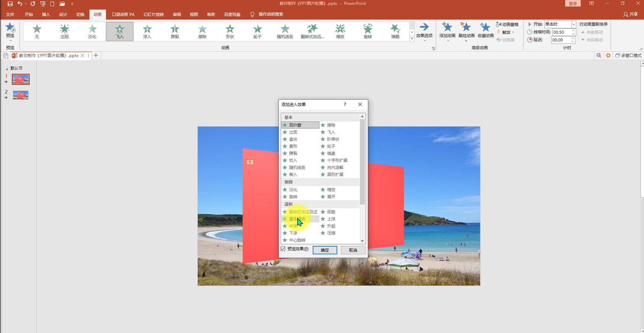
Task: Click the 取消 button in the dialog
Action: (353, 250)
